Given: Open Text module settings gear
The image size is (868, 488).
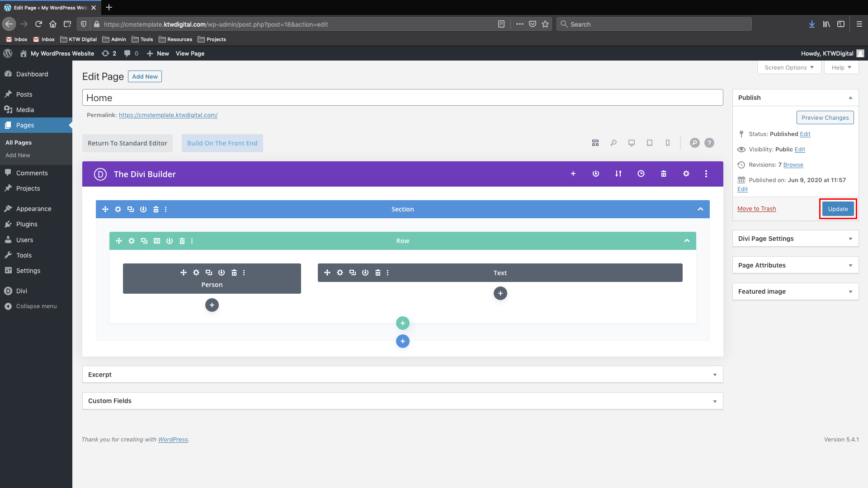Looking at the screenshot, I should [340, 272].
